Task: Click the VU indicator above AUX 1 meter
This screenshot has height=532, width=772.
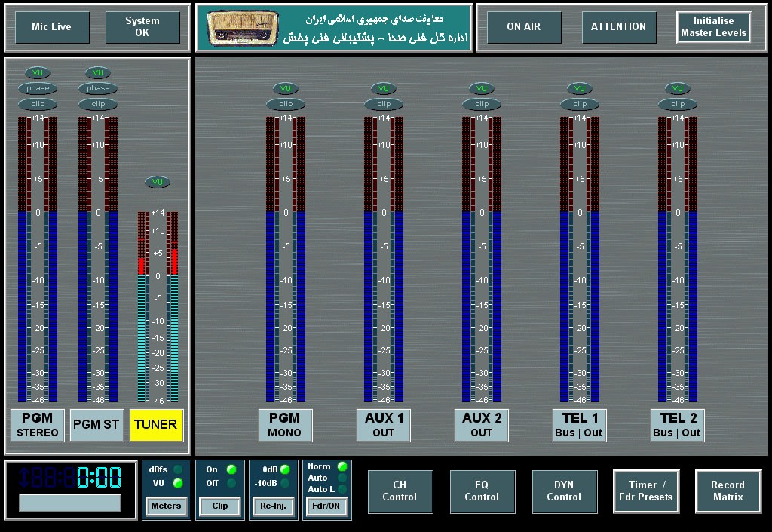Action: 384,89
